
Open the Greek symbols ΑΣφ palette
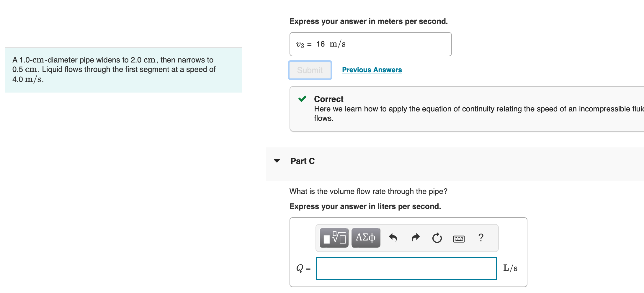point(366,238)
